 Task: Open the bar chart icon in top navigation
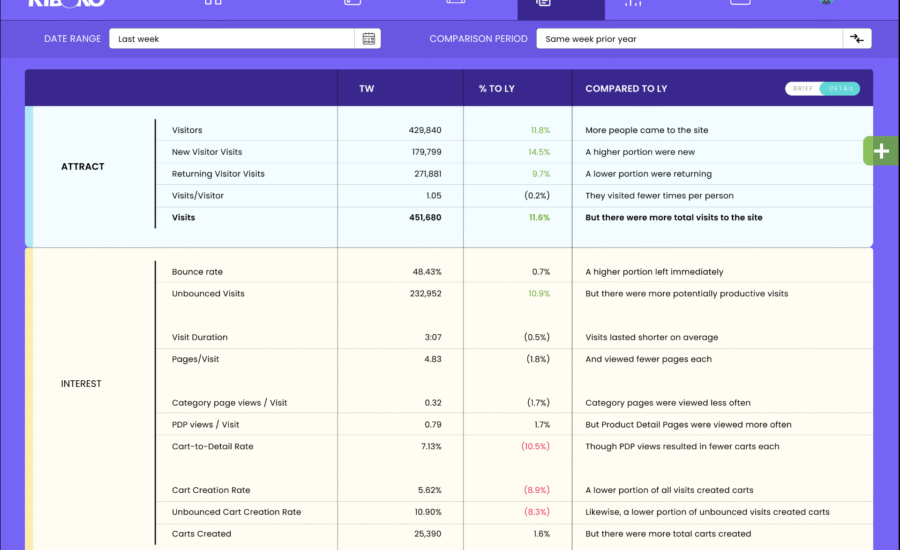[632, 3]
